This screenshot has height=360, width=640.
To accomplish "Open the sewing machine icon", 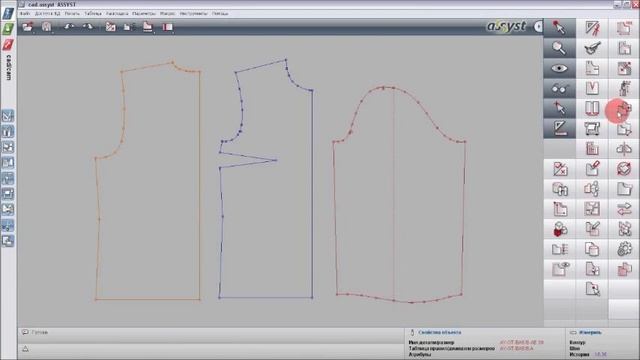I will [x=592, y=129].
